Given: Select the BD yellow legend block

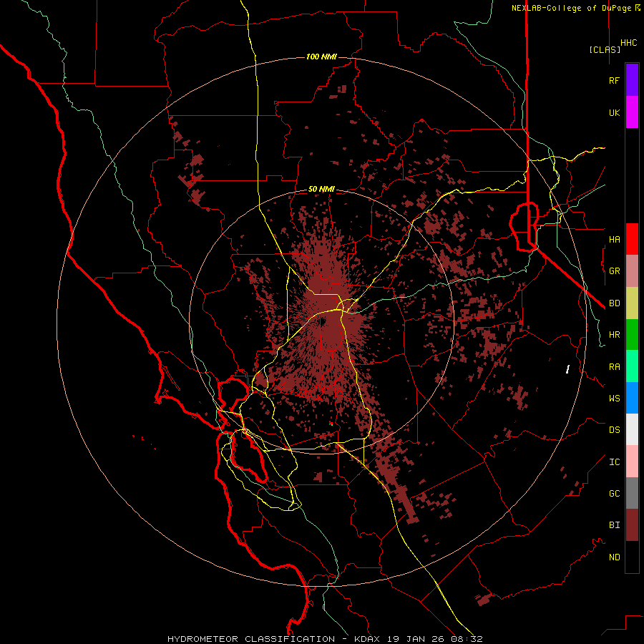Looking at the screenshot, I should tap(632, 303).
